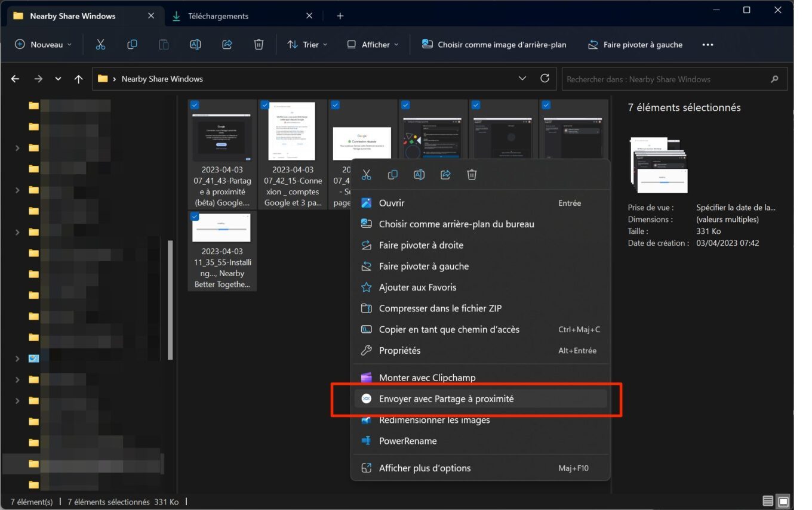
Task: Click the Rename icon in the context menu
Action: [419, 175]
